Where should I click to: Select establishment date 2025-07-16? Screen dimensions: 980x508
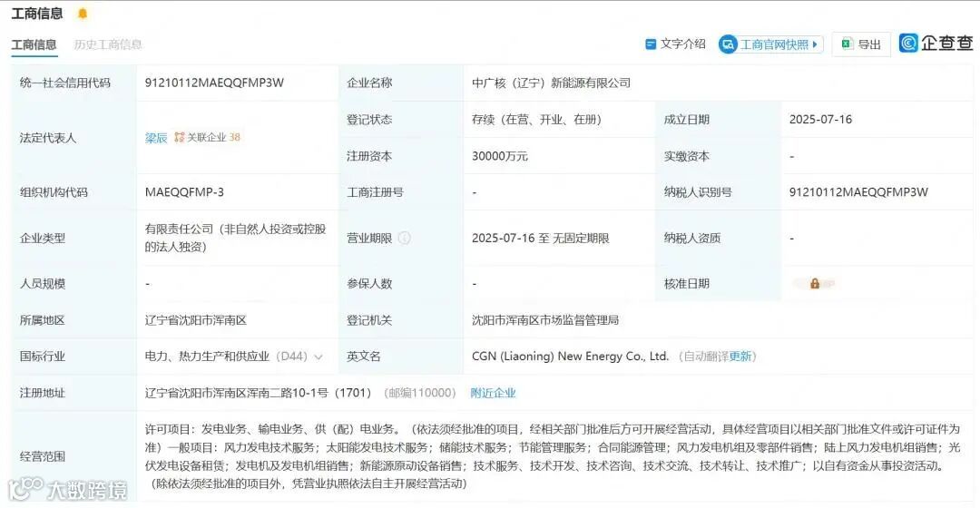click(x=820, y=120)
